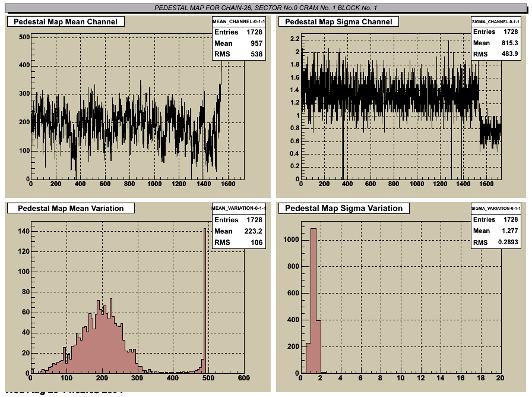Click Mean value 1.277 in Sigma Variation stats
This screenshot has width=532, height=397.
tap(509, 231)
